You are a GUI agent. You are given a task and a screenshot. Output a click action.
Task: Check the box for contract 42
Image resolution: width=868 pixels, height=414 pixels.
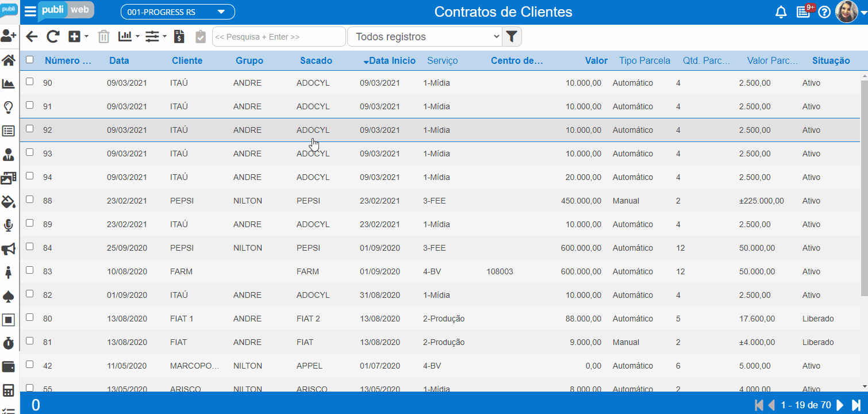pyautogui.click(x=30, y=365)
